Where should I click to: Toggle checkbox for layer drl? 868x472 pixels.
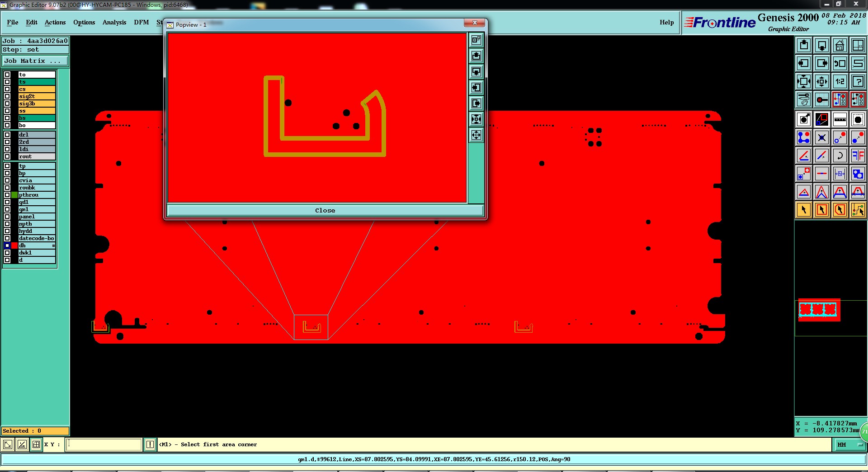7,135
